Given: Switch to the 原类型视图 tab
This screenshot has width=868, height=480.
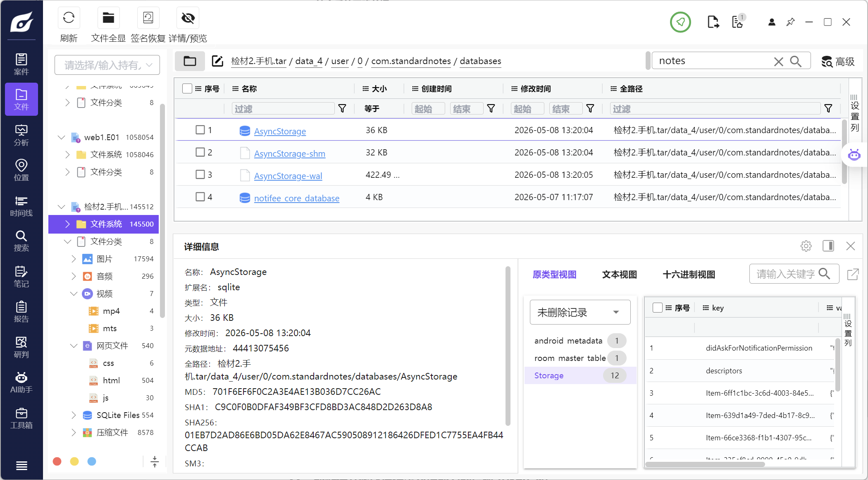Looking at the screenshot, I should (x=554, y=275).
